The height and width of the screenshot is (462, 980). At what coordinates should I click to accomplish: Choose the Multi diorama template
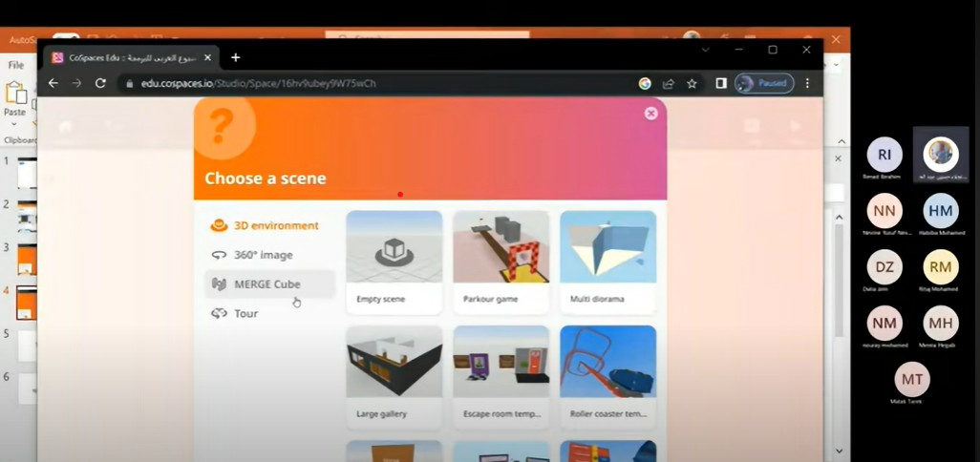[607, 261]
